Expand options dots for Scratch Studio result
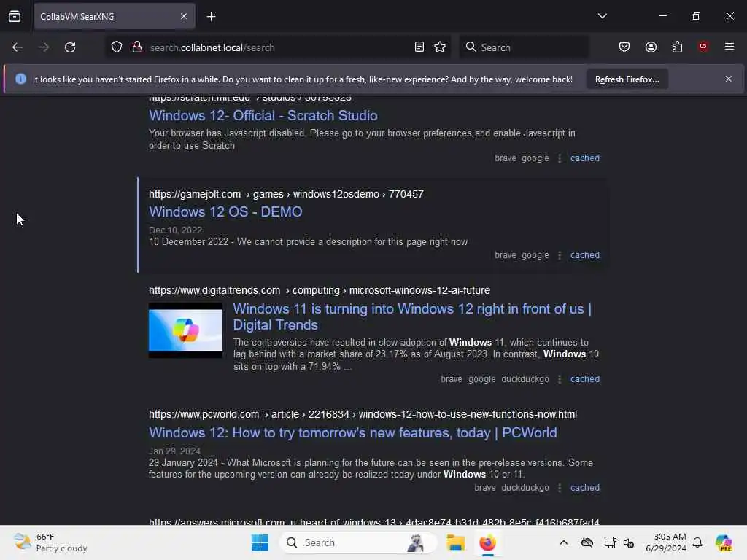 [x=560, y=158]
